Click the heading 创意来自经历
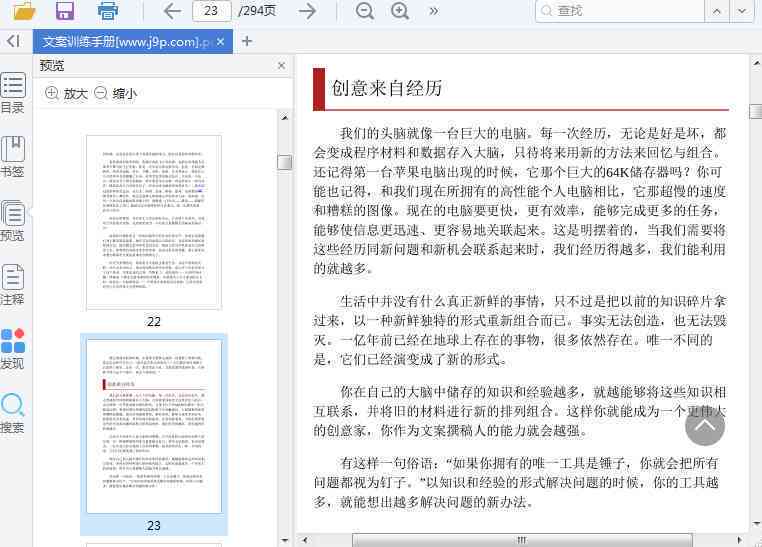762x547 pixels. pos(386,88)
